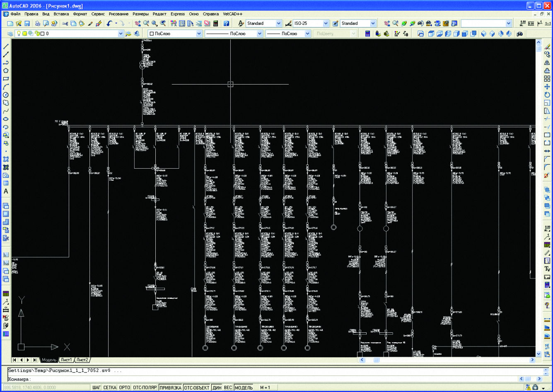Expand the ПоСлою color dropdown
Viewport: 553px width, 392px height.
199,34
